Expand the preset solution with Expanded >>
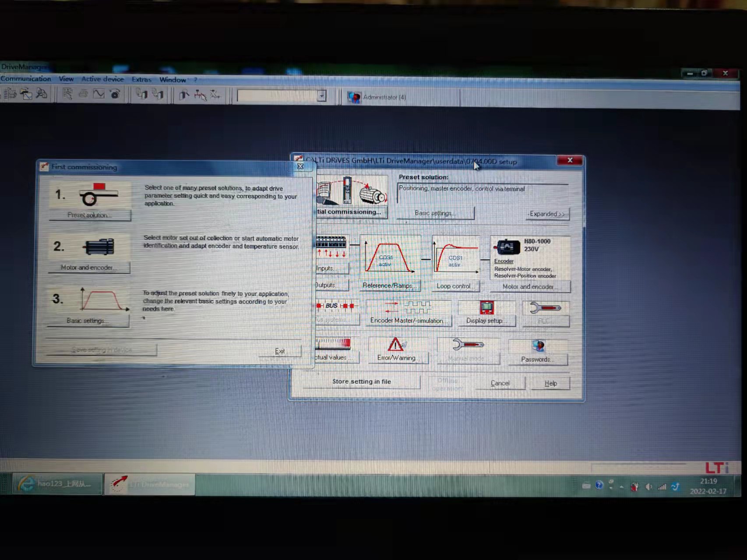The height and width of the screenshot is (560, 747). (x=546, y=214)
